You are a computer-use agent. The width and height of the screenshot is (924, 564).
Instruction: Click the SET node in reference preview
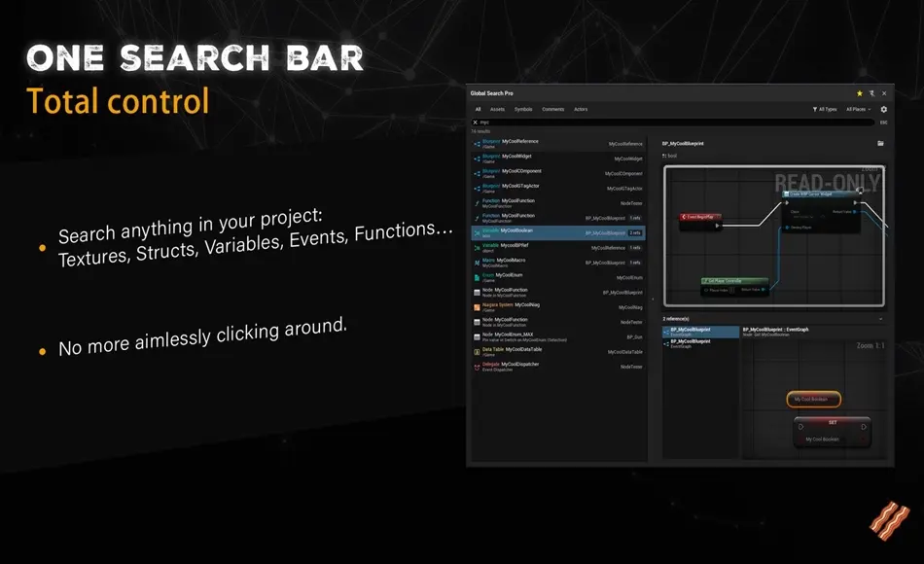click(x=832, y=432)
